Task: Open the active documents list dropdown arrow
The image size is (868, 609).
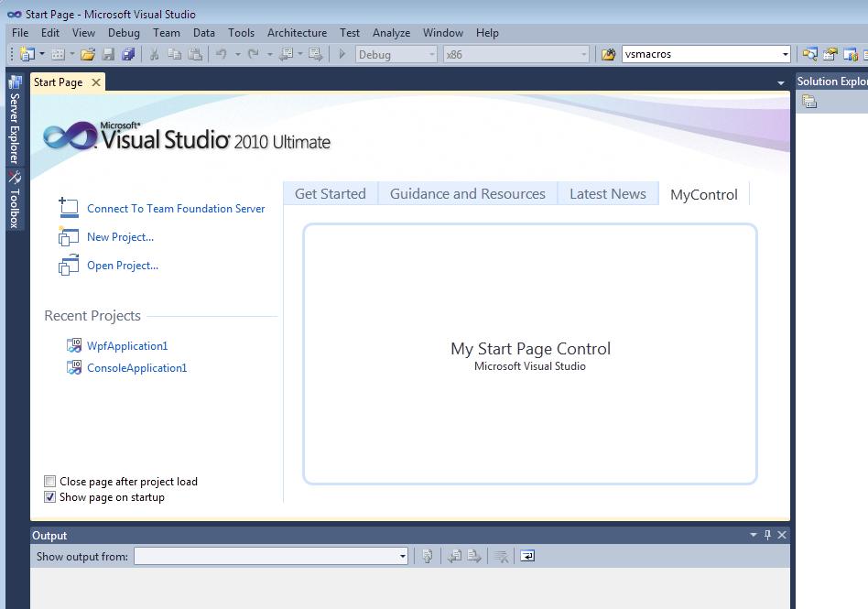Action: [780, 82]
